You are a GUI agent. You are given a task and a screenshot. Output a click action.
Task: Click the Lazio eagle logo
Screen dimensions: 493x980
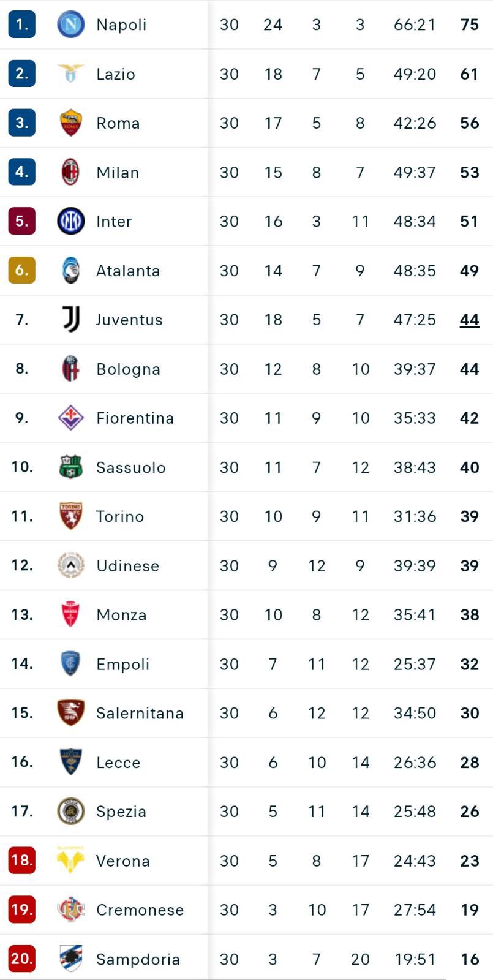70,73
